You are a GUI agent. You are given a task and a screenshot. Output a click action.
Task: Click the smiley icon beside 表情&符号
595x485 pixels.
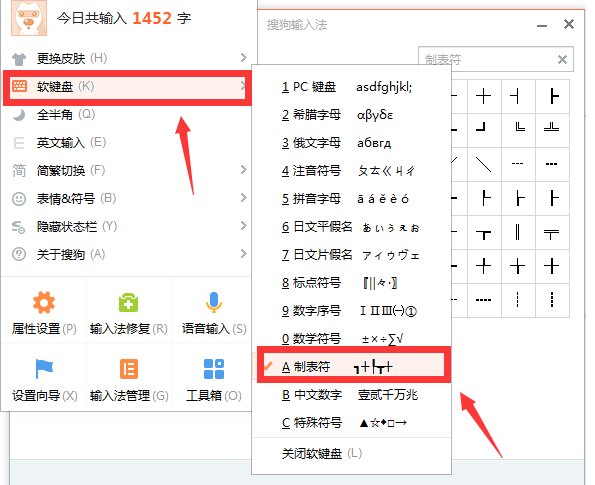(19, 198)
